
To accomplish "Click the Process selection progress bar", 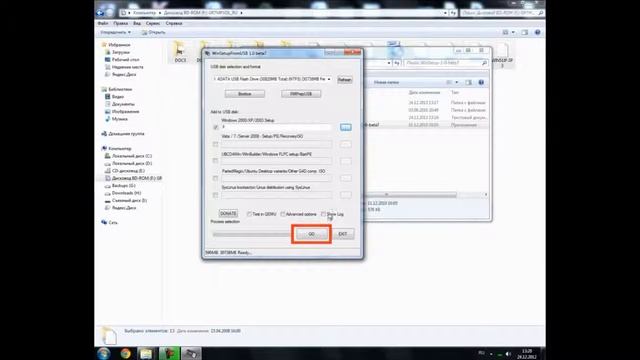I will click(x=251, y=234).
